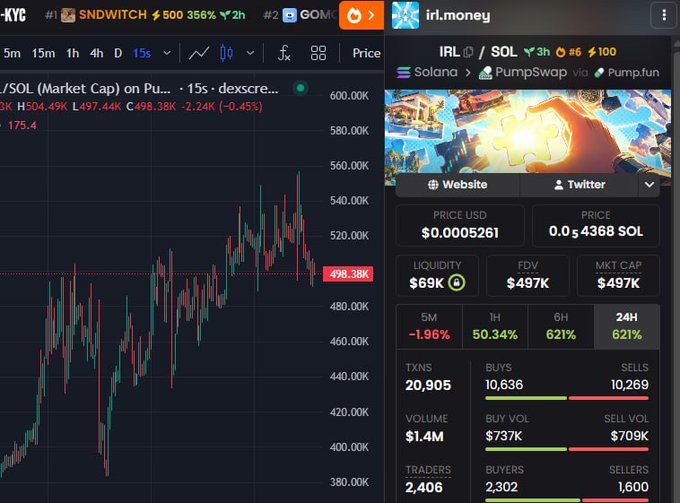Select candlestick chart style icon

(x=226, y=53)
